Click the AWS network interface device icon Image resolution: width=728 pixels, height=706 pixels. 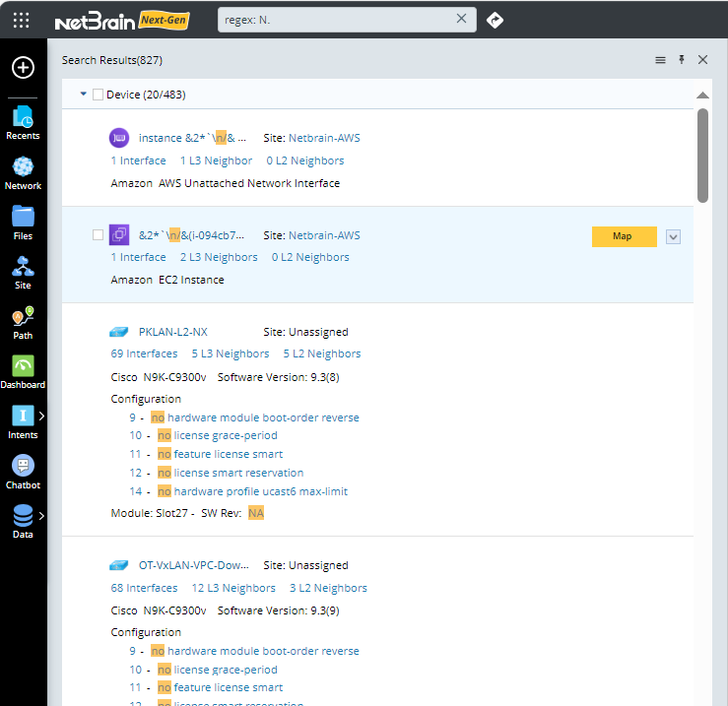[119, 138]
